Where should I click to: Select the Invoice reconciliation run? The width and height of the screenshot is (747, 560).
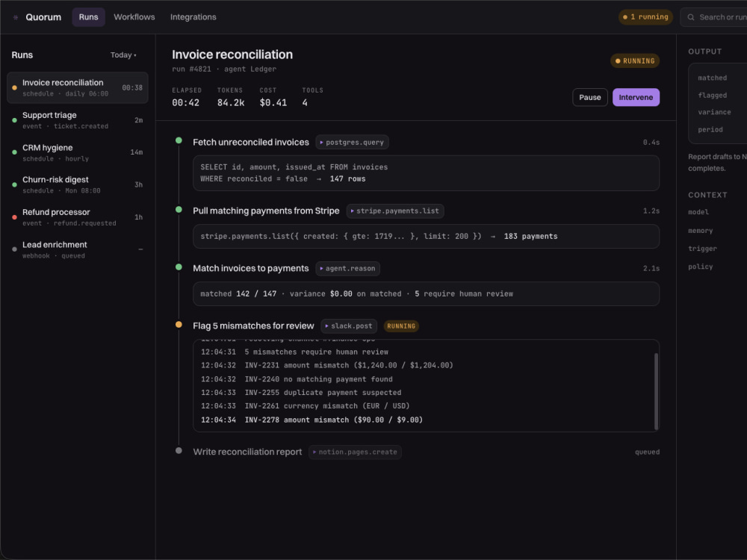(x=78, y=87)
